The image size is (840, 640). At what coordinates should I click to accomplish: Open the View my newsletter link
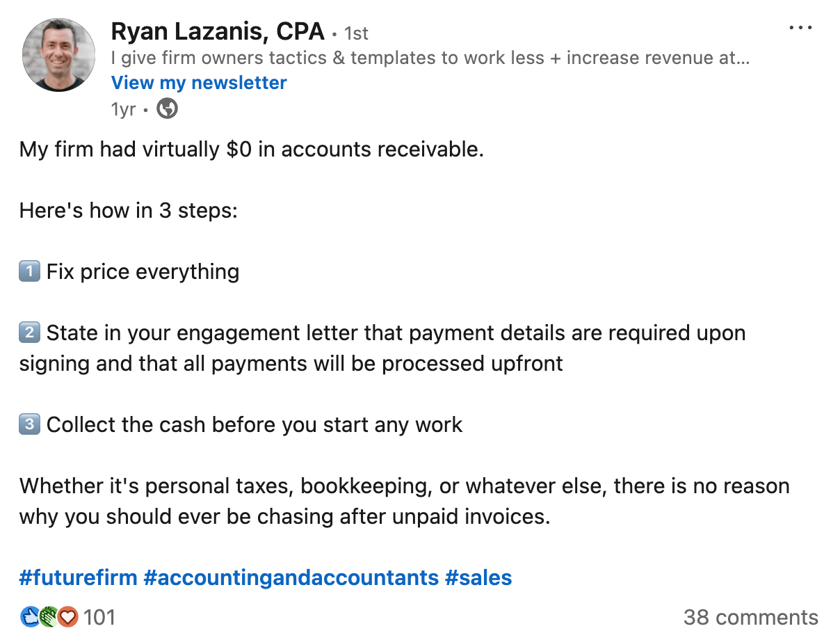tap(198, 82)
